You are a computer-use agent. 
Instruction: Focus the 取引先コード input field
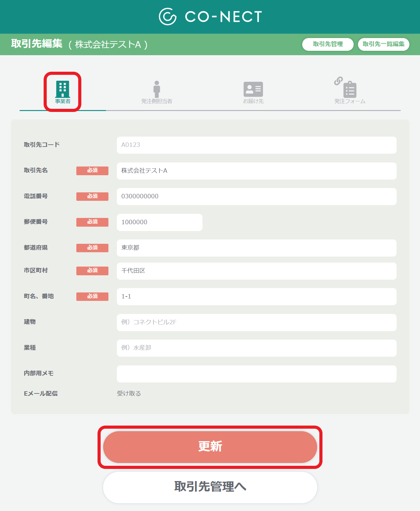click(x=257, y=145)
